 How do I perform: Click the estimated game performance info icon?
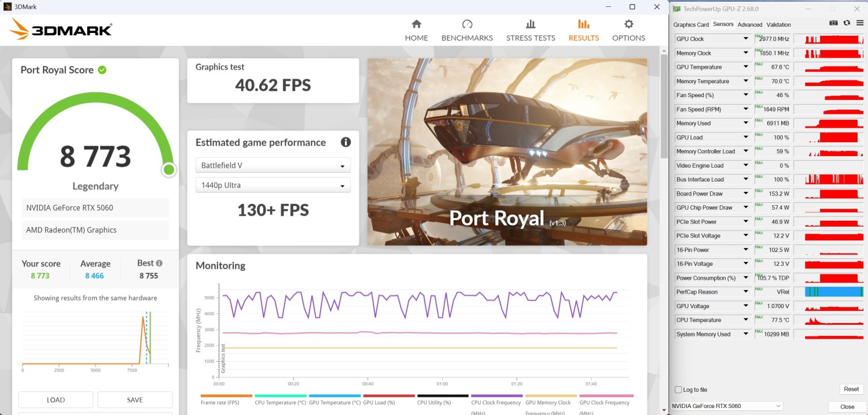tap(345, 142)
